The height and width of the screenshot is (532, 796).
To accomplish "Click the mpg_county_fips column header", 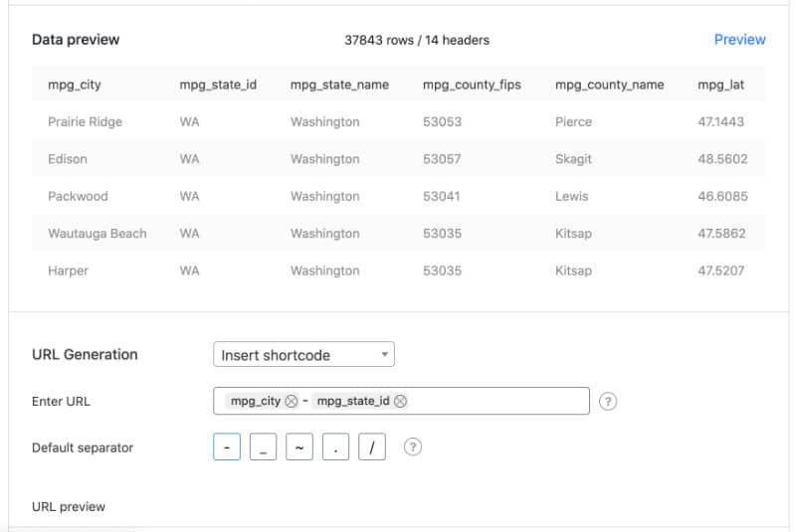I will (x=472, y=85).
